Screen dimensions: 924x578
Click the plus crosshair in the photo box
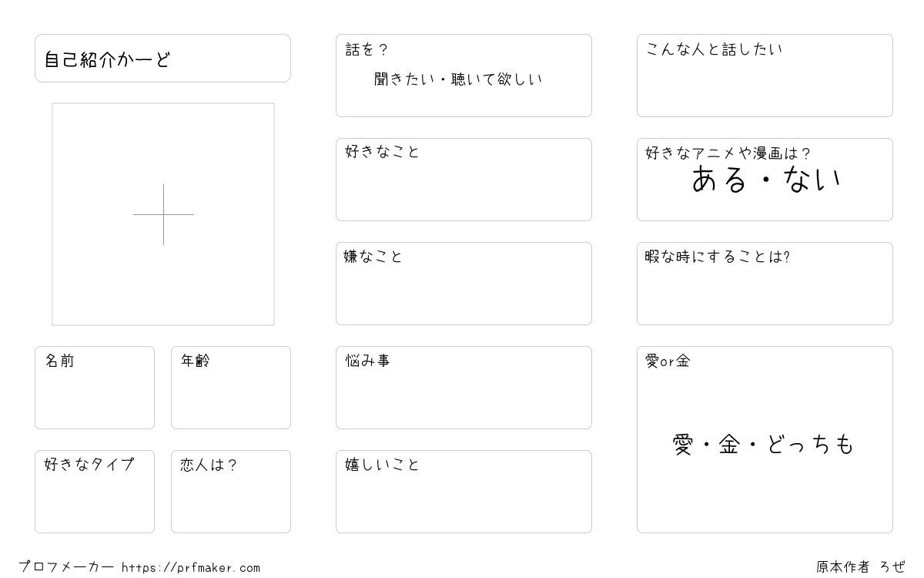coord(163,214)
